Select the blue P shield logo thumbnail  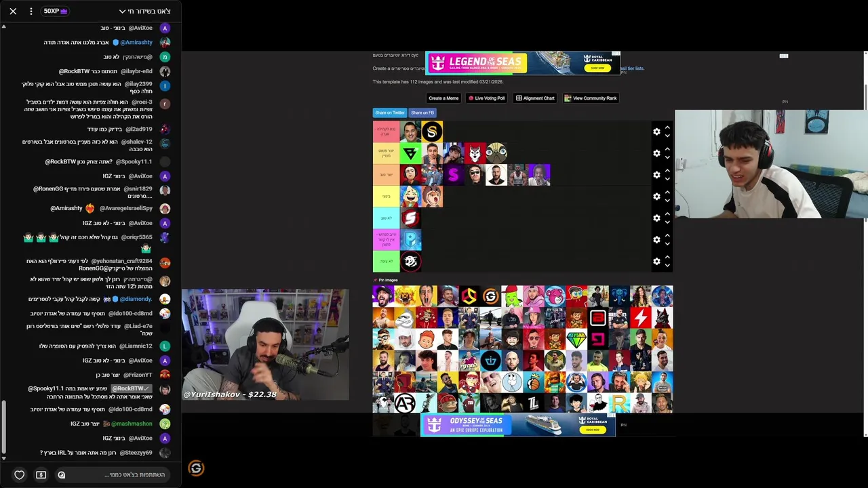(x=410, y=240)
